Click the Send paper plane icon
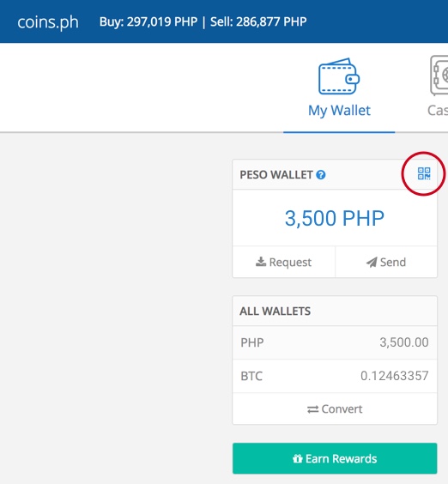 (x=372, y=262)
